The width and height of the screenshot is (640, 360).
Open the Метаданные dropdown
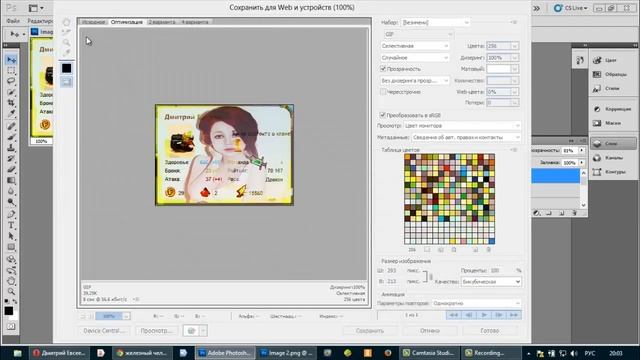[x=466, y=137]
